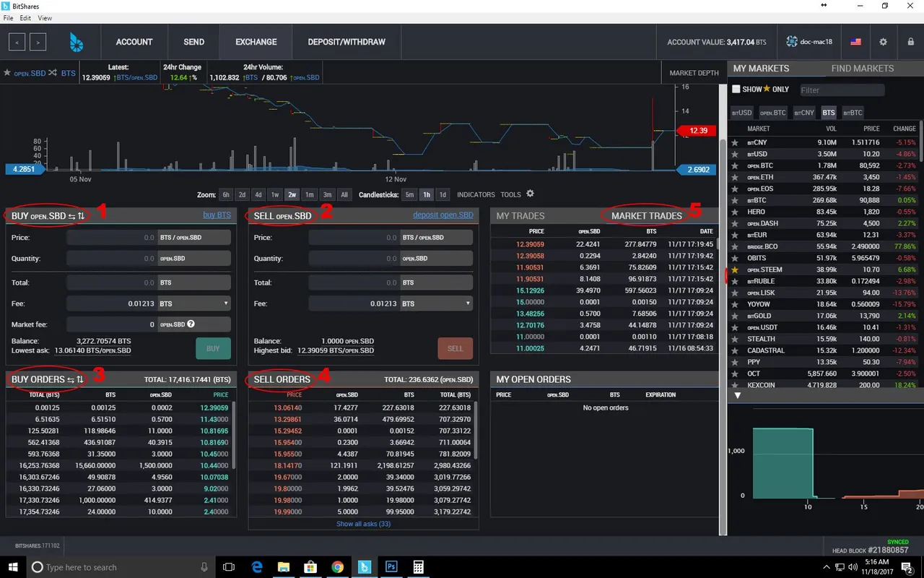Click the Market fee help question mark
924x578 pixels.
pyautogui.click(x=191, y=324)
